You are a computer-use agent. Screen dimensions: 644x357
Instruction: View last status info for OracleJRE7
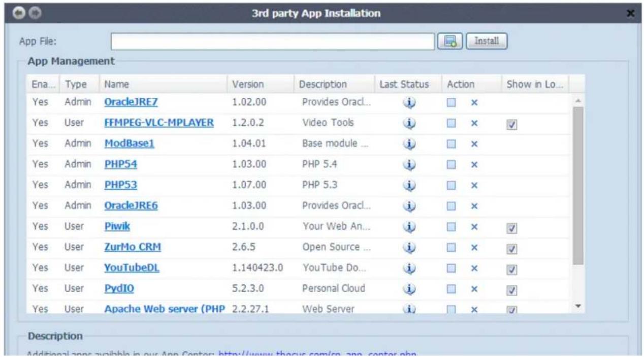tap(410, 103)
